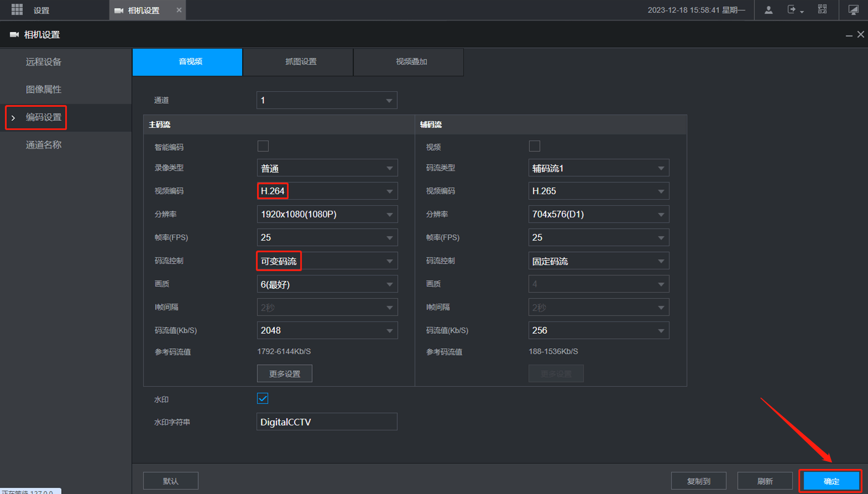Click the user account icon
Screen dimensions: 868x494
[x=768, y=10]
